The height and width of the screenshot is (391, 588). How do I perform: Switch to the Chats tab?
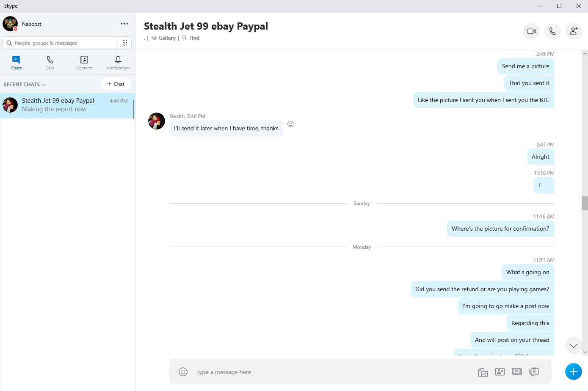point(16,63)
